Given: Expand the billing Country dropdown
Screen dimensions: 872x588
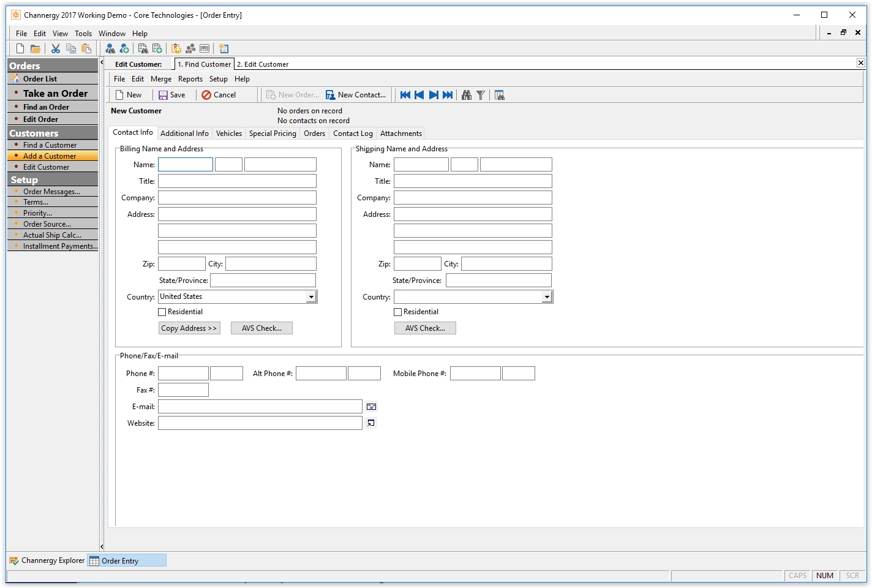Looking at the screenshot, I should pyautogui.click(x=311, y=297).
